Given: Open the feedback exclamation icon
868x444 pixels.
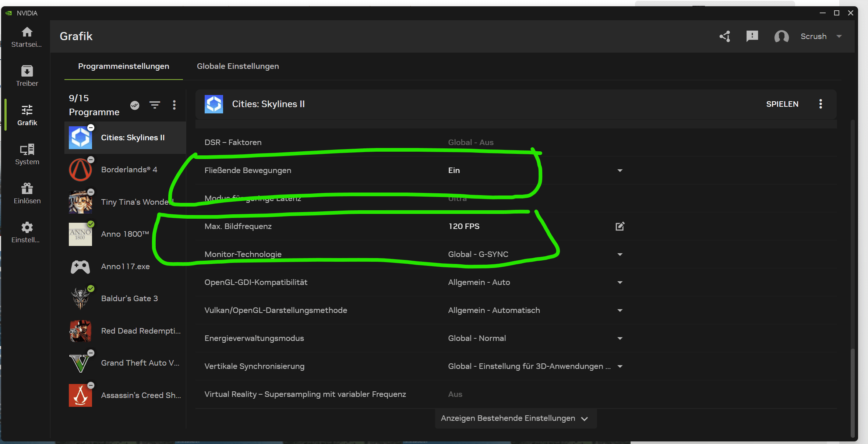Looking at the screenshot, I should click(x=752, y=36).
